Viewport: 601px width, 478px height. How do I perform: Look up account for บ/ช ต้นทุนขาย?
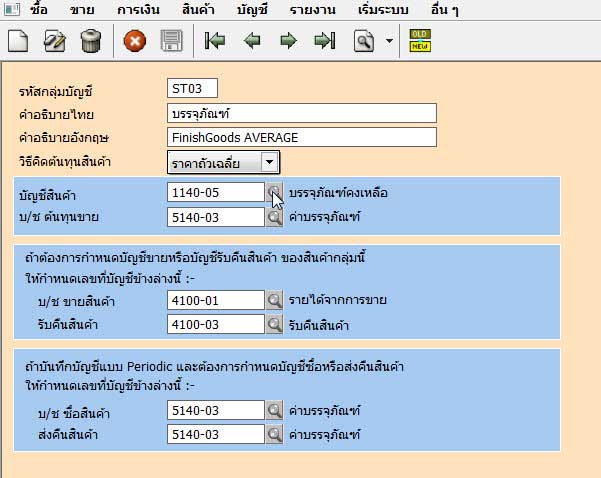(x=274, y=217)
